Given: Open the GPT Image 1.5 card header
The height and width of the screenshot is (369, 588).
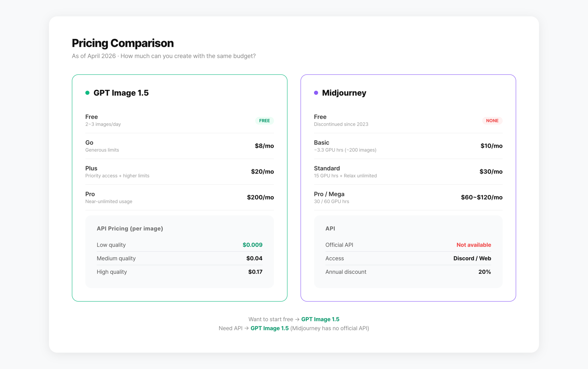Looking at the screenshot, I should coord(121,93).
